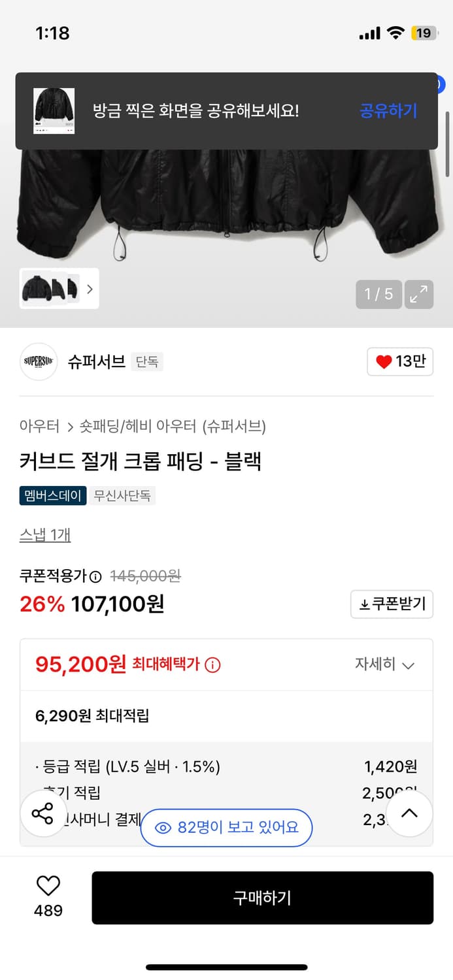This screenshot has height=980, width=453.
Task: Tap the fullscreen expand icon on product image
Action: click(418, 294)
